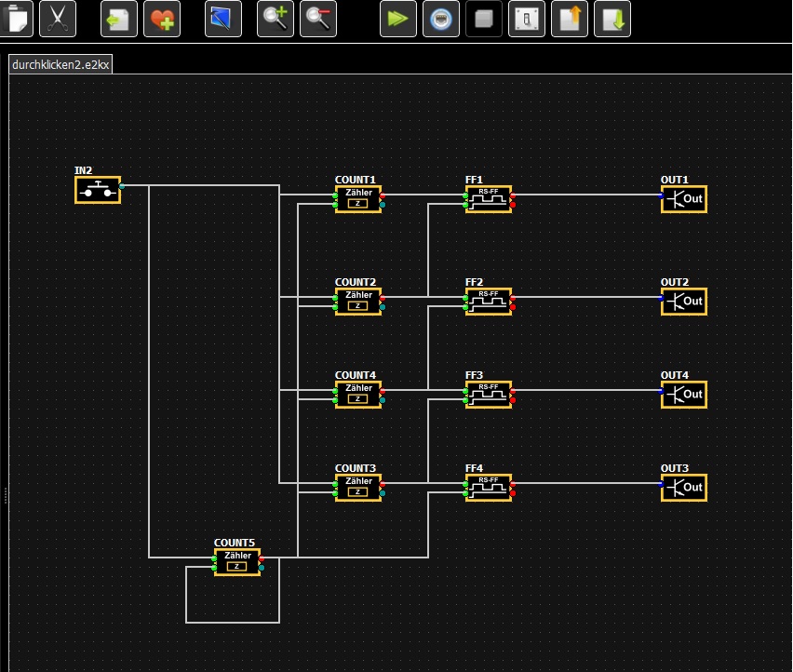The image size is (793, 672).
Task: Click the network port connect icon
Action: (x=441, y=18)
